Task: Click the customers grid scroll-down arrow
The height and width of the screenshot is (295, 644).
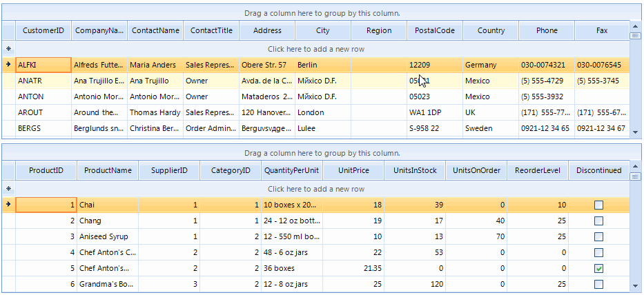Action: point(636,132)
